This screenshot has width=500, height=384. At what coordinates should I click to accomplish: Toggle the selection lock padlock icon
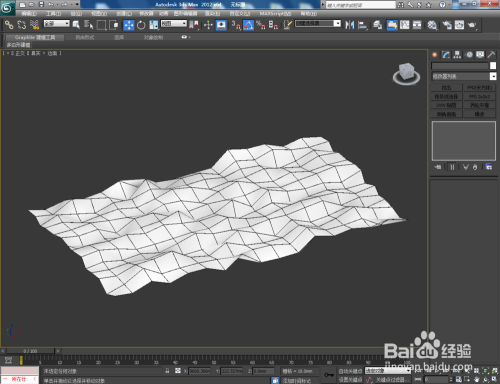coord(167,371)
